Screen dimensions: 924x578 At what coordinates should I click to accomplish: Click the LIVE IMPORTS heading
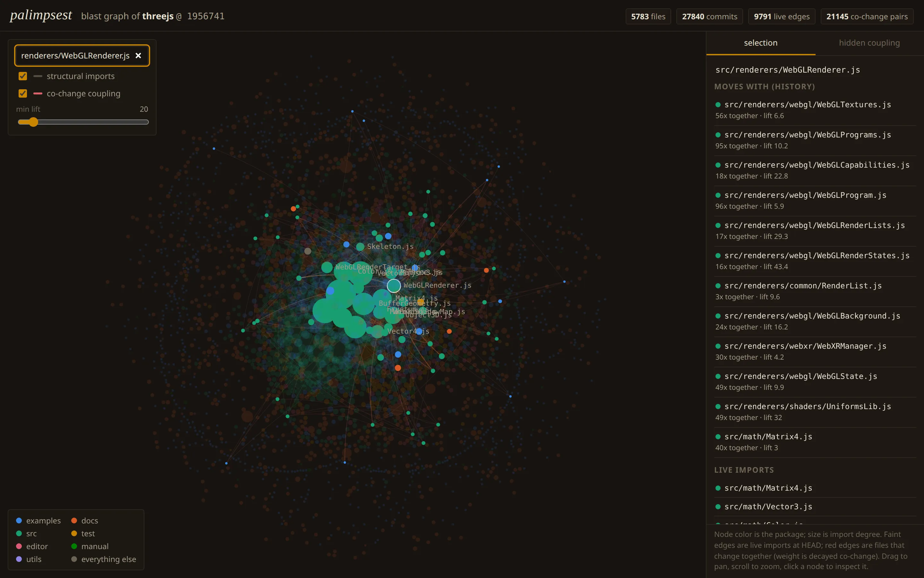pos(744,470)
